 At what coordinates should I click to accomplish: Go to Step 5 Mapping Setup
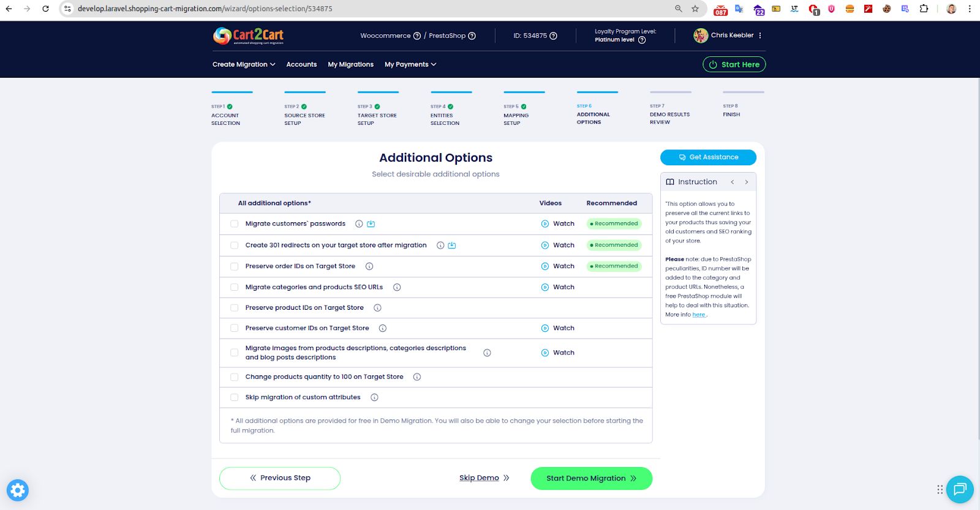[524, 110]
